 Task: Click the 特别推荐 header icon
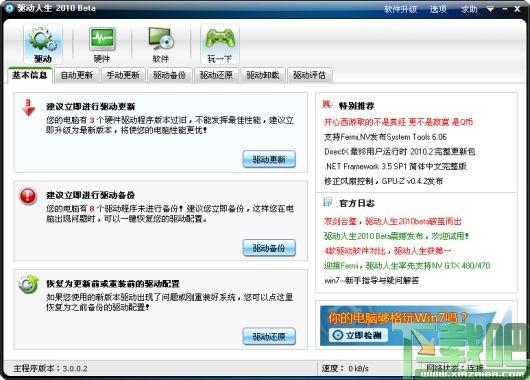click(327, 104)
